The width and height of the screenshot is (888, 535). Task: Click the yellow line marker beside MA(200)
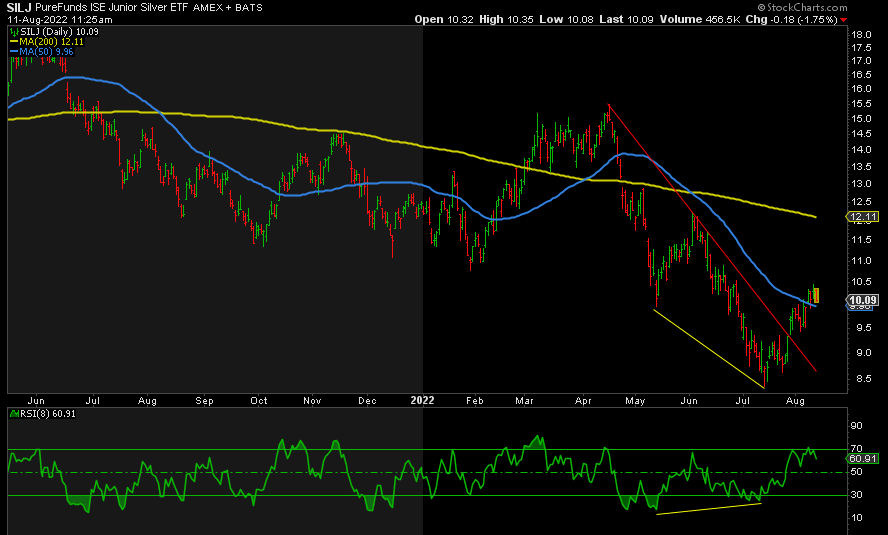[x=14, y=42]
